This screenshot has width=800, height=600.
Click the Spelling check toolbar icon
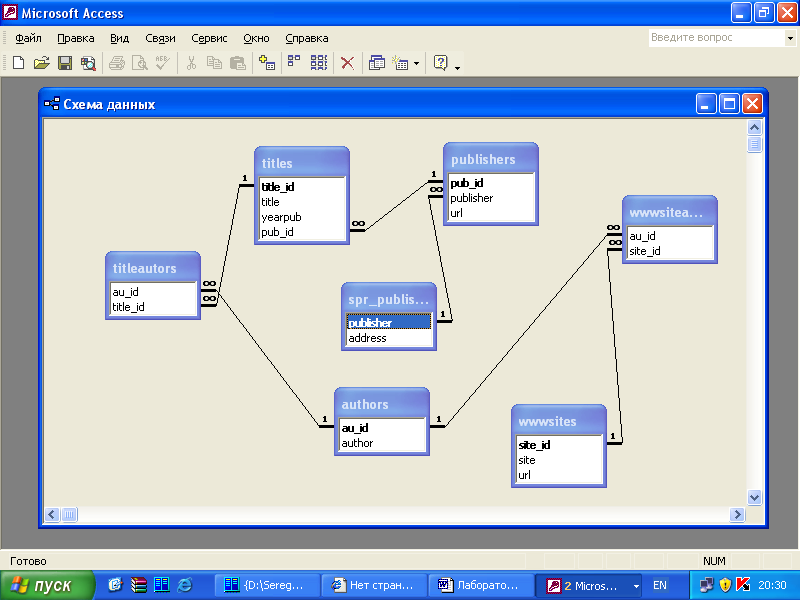162,63
